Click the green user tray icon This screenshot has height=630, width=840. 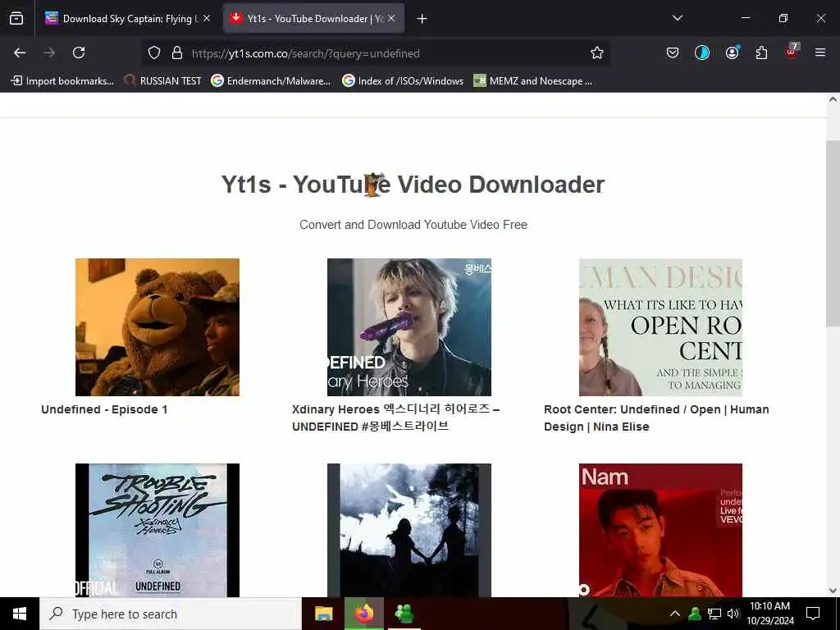695,614
